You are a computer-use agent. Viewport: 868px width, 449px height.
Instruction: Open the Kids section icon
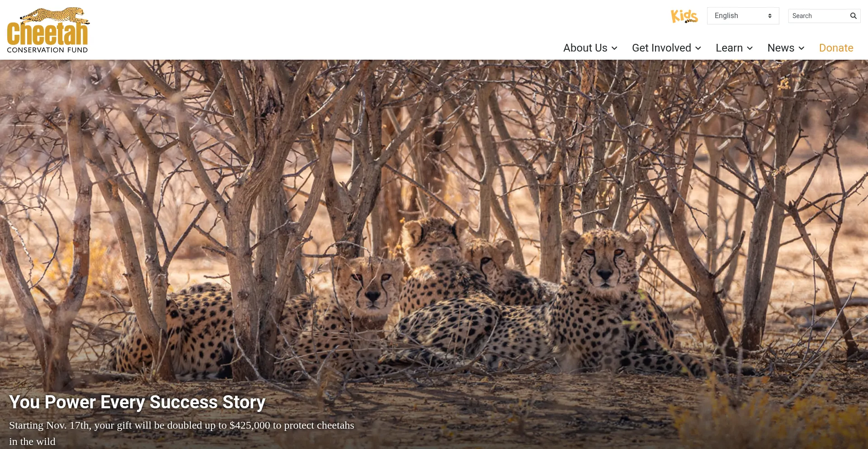click(684, 16)
